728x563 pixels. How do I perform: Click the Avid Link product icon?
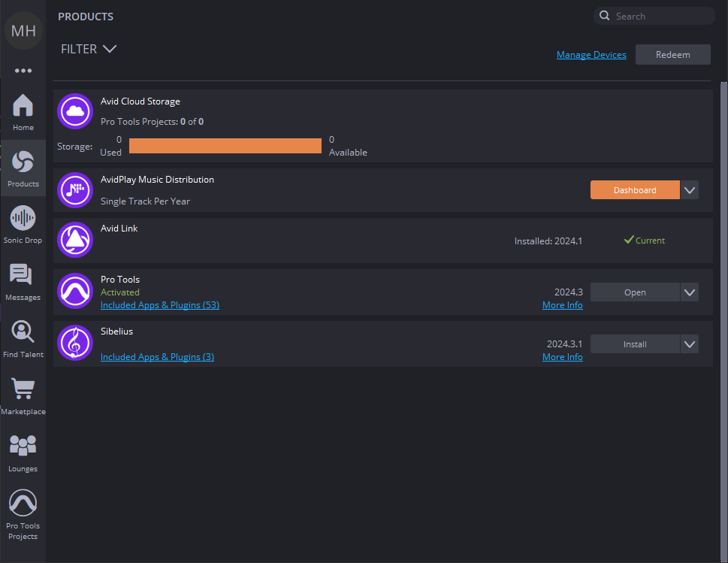click(x=75, y=240)
